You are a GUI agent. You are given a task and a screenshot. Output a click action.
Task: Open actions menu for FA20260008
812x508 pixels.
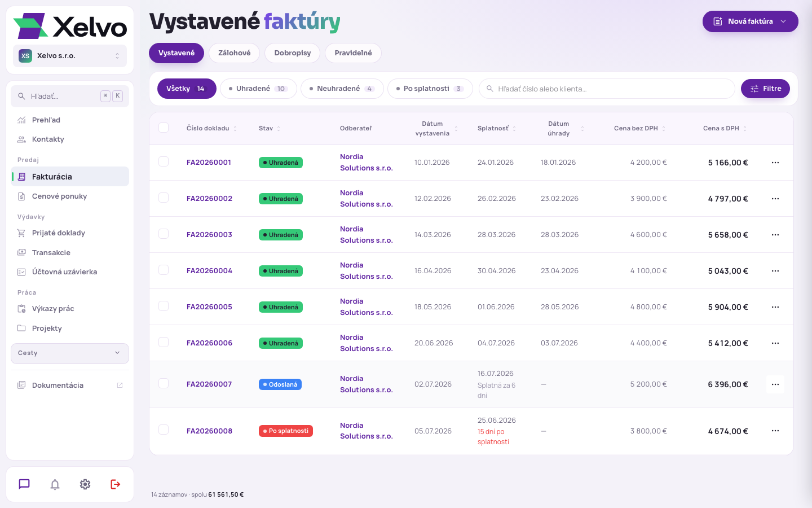tap(775, 431)
